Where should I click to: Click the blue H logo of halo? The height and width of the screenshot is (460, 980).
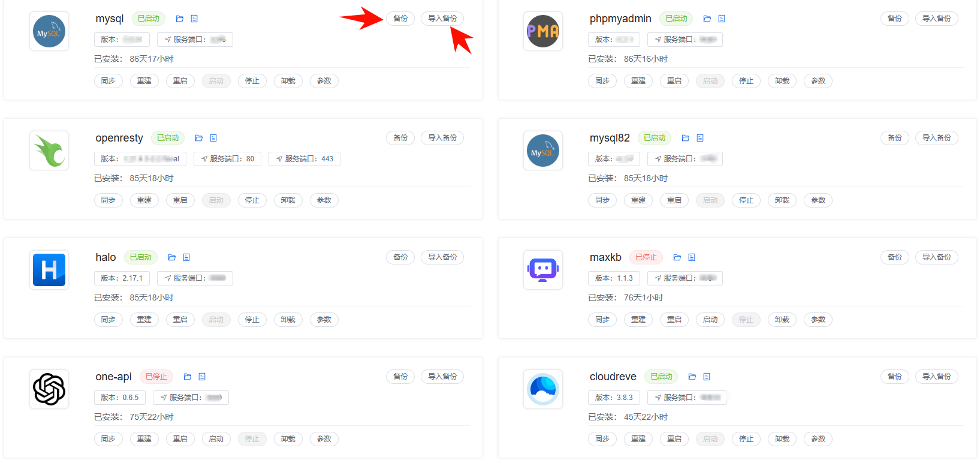(49, 270)
